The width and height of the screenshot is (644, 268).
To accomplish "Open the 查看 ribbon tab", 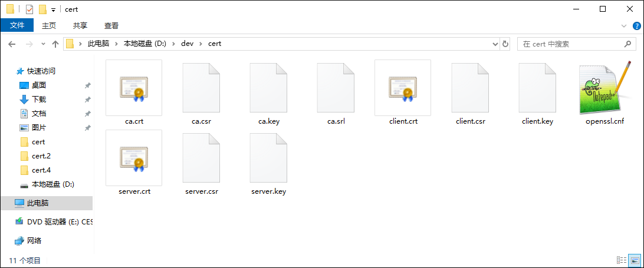I will click(x=111, y=25).
